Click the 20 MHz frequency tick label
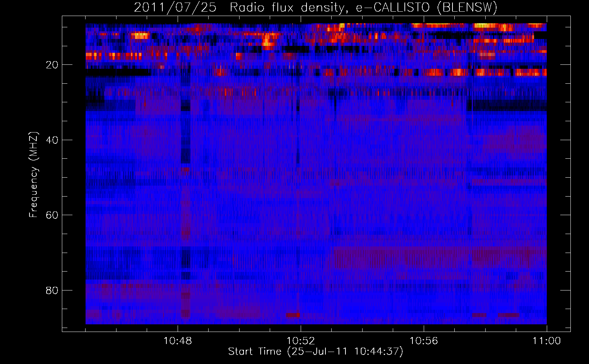The width and height of the screenshot is (589, 364). pyautogui.click(x=52, y=65)
